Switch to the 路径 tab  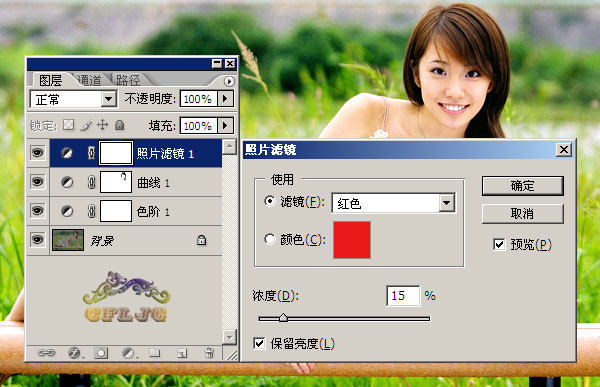(x=128, y=80)
